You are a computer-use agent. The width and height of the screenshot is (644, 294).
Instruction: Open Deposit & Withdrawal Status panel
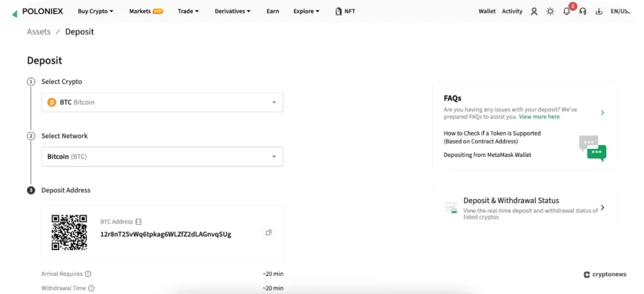point(525,207)
